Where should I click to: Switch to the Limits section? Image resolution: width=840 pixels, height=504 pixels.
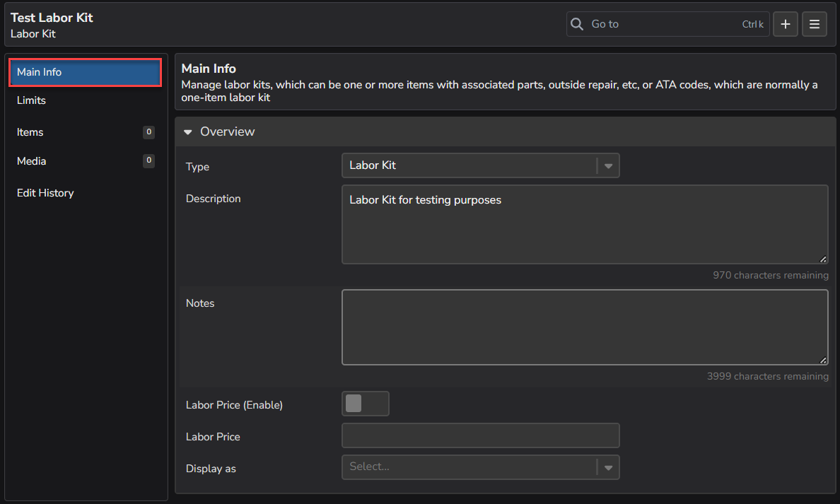tap(31, 100)
